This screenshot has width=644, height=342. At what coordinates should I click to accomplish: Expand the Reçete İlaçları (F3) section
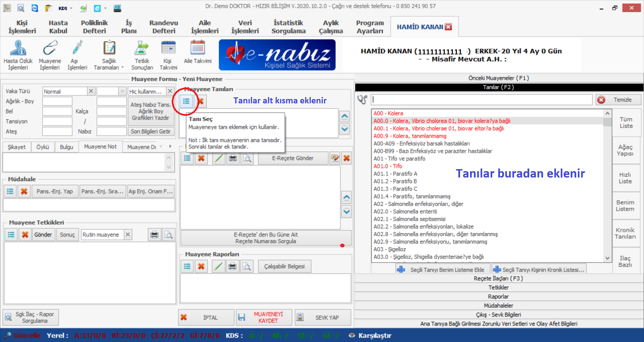[x=498, y=279]
